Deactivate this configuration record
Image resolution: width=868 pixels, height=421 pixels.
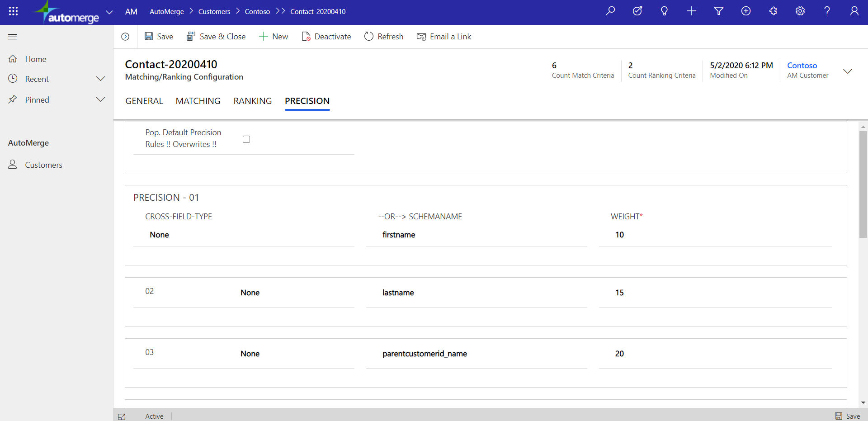coord(326,37)
